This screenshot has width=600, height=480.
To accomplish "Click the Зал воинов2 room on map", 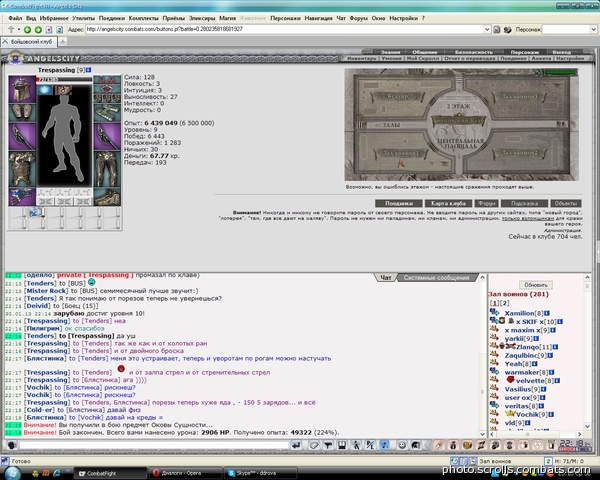I will tap(520, 153).
